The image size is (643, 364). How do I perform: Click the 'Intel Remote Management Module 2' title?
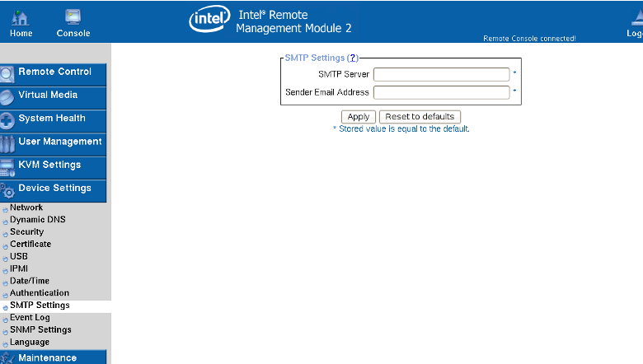point(293,21)
